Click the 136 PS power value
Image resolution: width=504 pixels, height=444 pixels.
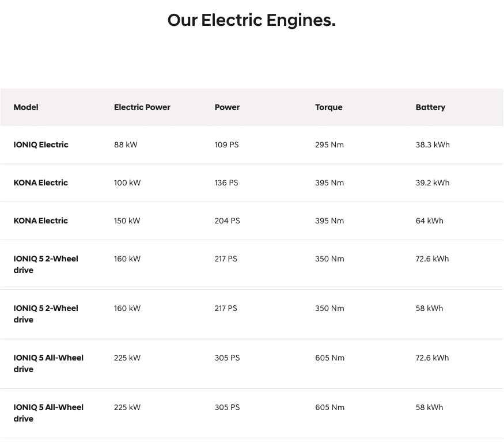226,183
